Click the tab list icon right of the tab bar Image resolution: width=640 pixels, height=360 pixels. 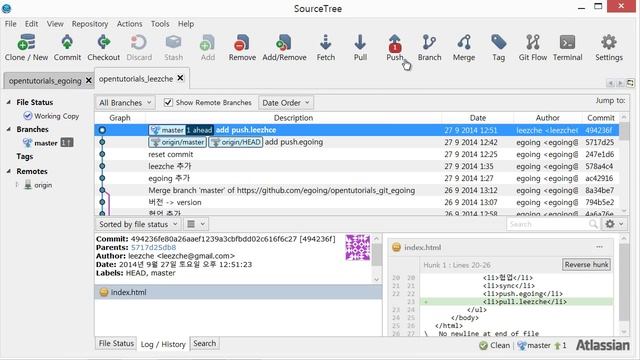click(x=630, y=83)
